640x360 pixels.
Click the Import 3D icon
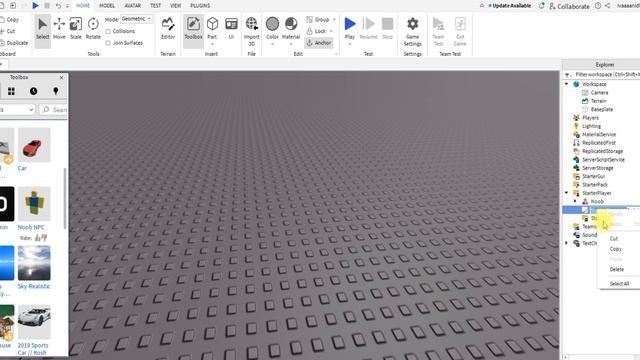tap(251, 24)
